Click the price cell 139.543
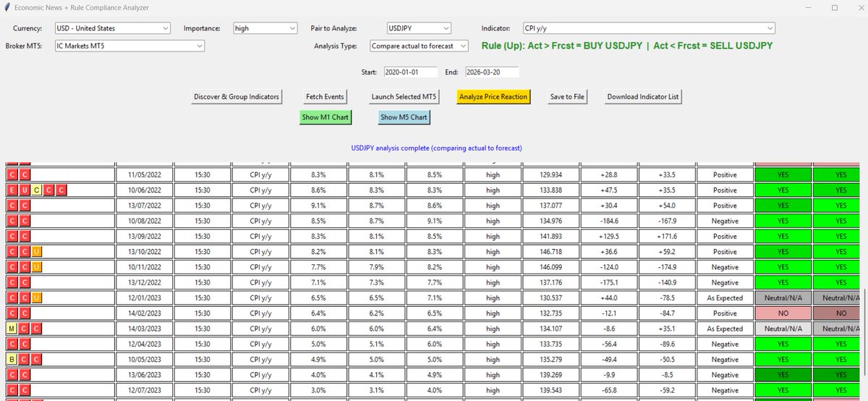This screenshot has height=401, width=868. (551, 390)
